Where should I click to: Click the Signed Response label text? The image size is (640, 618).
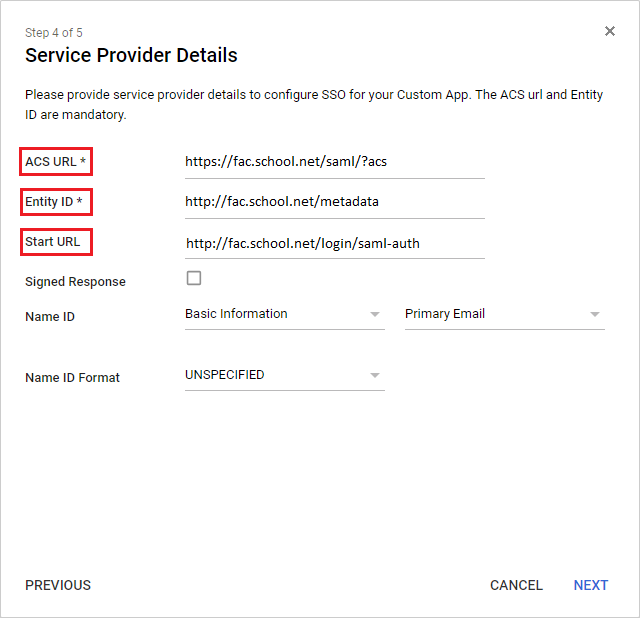tap(75, 282)
